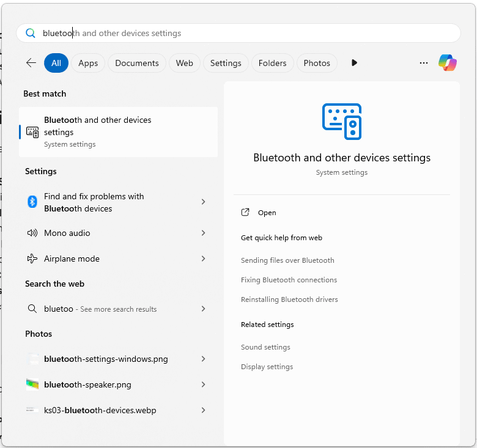Click the search text box

[x=239, y=33]
